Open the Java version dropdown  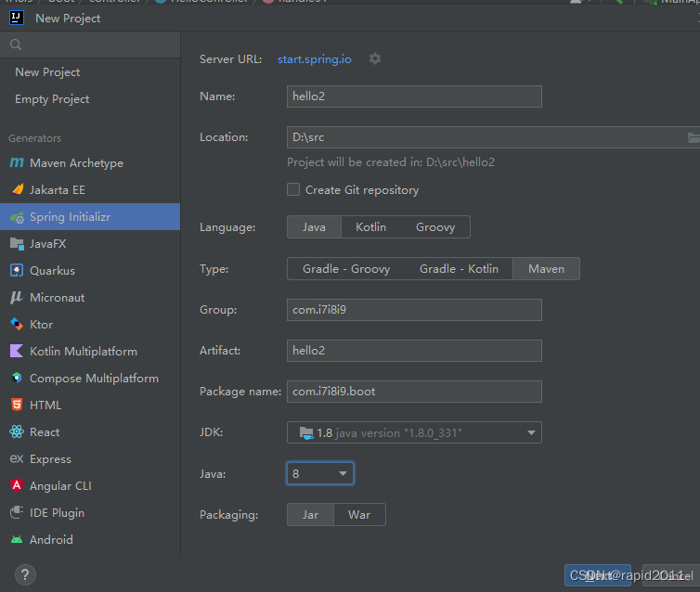coord(320,473)
